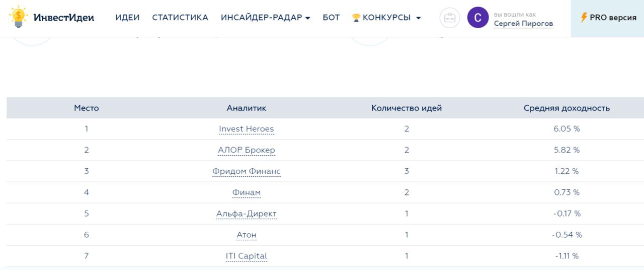Open the АЛОР Брокер analyst page
644x270 pixels.
tap(247, 150)
